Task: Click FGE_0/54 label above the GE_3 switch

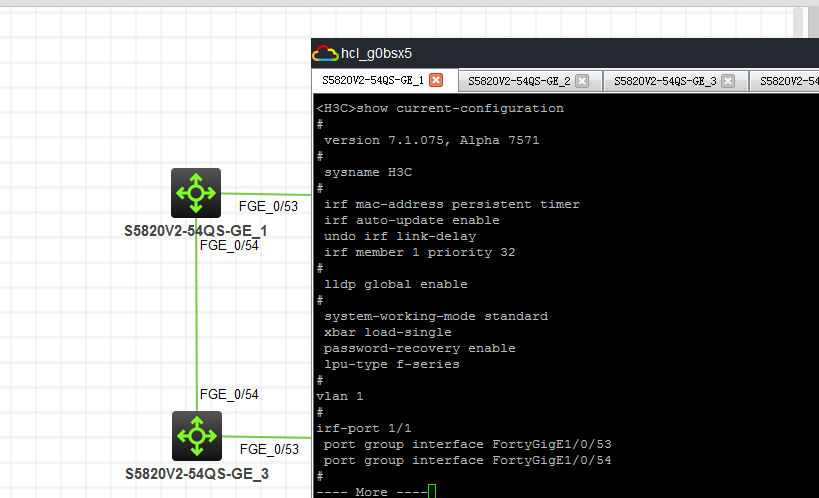Action: click(229, 395)
